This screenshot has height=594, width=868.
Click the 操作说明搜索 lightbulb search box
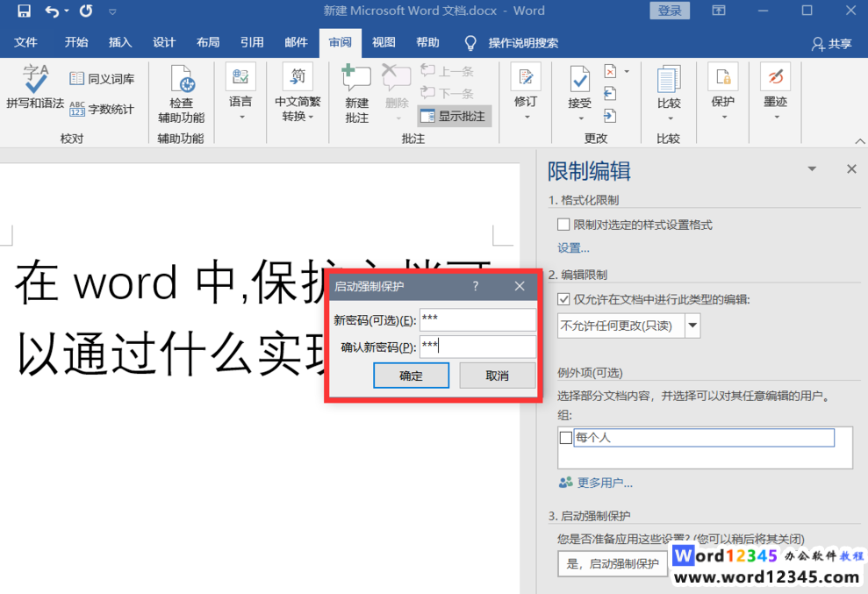pos(512,43)
